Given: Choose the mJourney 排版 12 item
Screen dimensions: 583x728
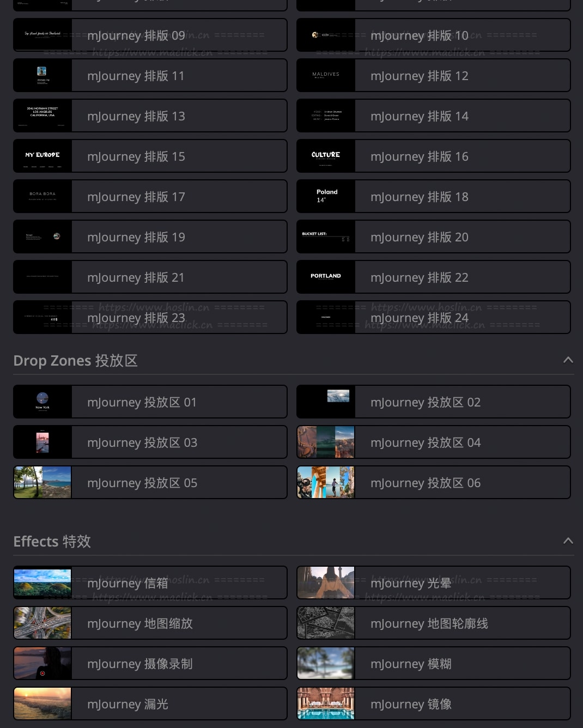Looking at the screenshot, I should (434, 75).
